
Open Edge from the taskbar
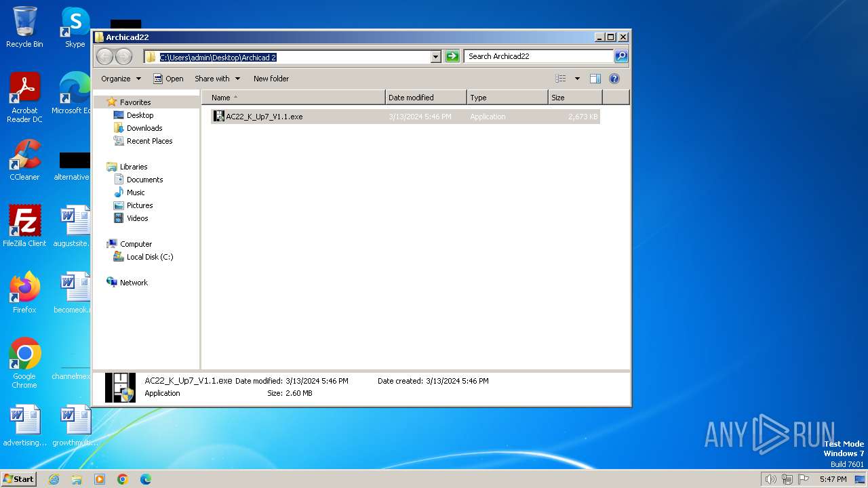pyautogui.click(x=146, y=479)
